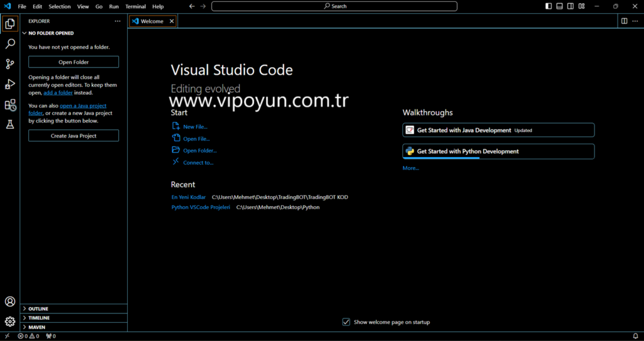
Task: Expand the Maven section
Action: pos(74,327)
